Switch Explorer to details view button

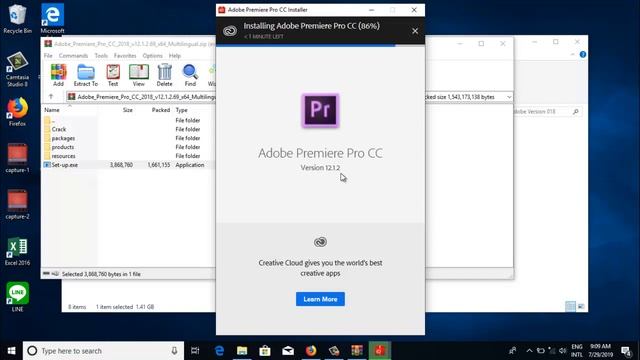tap(570, 306)
